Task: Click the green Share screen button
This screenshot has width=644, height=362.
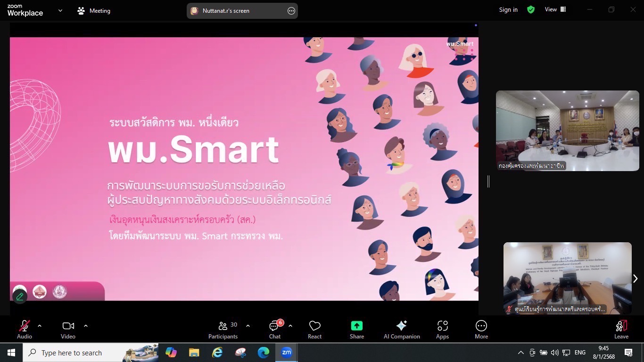Action: (357, 329)
